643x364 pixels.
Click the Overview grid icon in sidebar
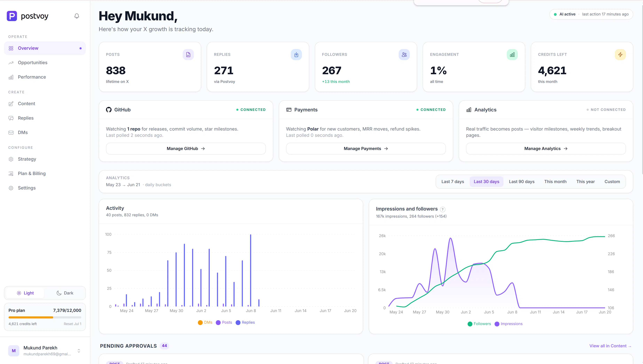[x=11, y=48]
